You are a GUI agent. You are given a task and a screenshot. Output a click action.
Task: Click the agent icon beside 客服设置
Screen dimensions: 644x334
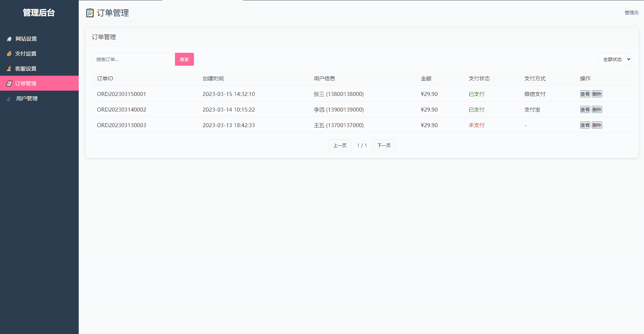[x=9, y=69]
